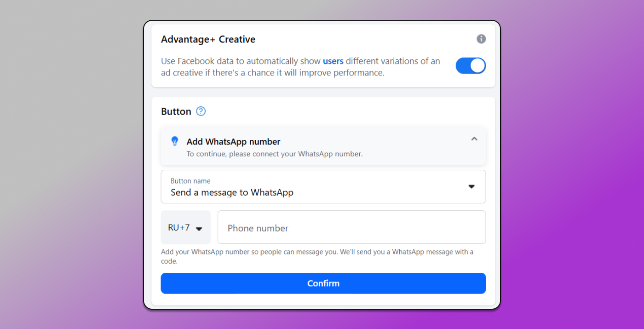Click the caret arrow next to RU+7
The image size is (644, 329).
coord(199,229)
